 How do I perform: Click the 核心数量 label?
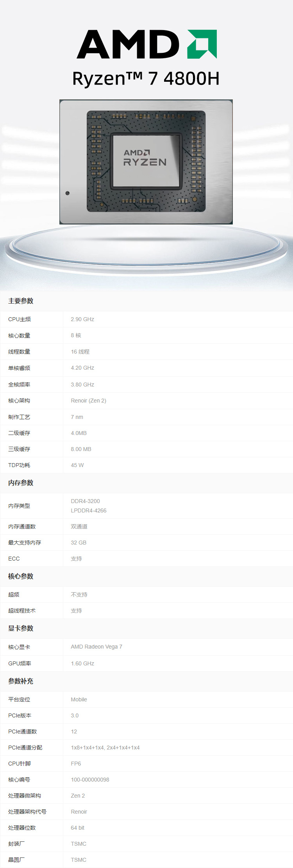(x=19, y=336)
